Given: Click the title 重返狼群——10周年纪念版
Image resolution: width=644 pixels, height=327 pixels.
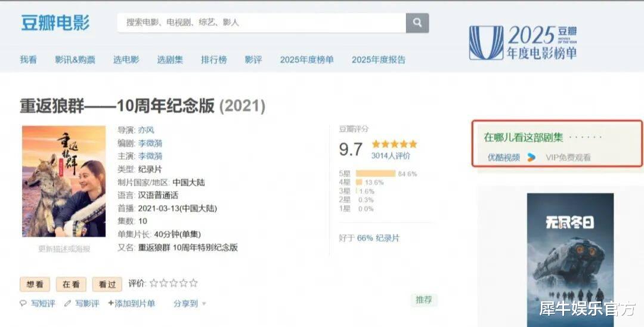Looking at the screenshot, I should (x=117, y=106).
